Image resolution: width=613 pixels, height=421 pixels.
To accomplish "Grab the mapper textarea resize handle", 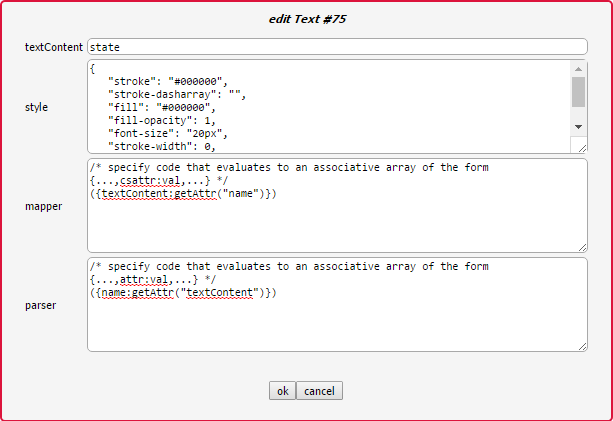I will (x=581, y=246).
